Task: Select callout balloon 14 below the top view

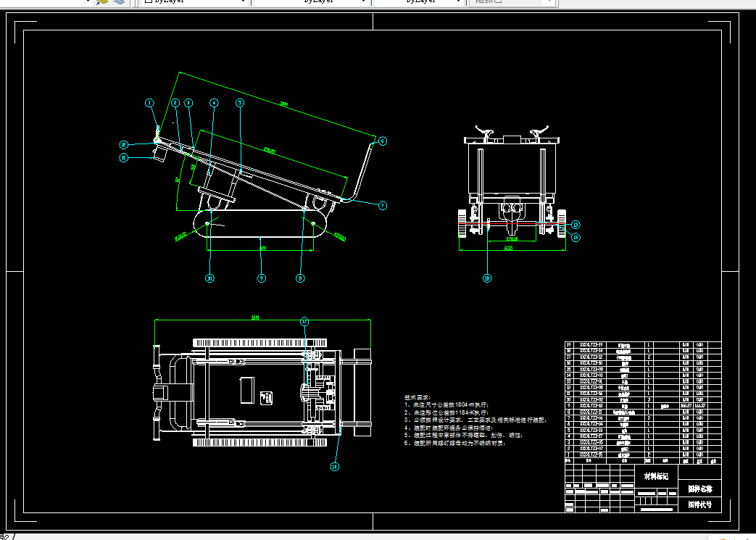Action: click(x=335, y=467)
